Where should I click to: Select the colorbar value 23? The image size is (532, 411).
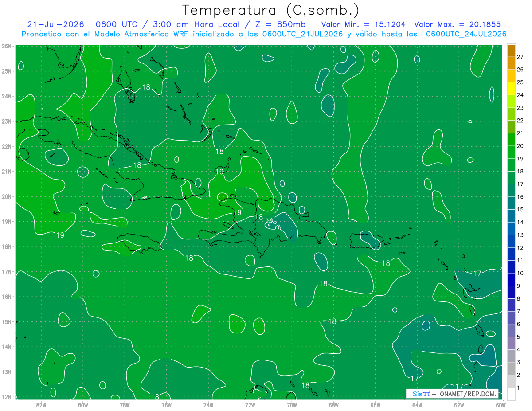pyautogui.click(x=520, y=107)
